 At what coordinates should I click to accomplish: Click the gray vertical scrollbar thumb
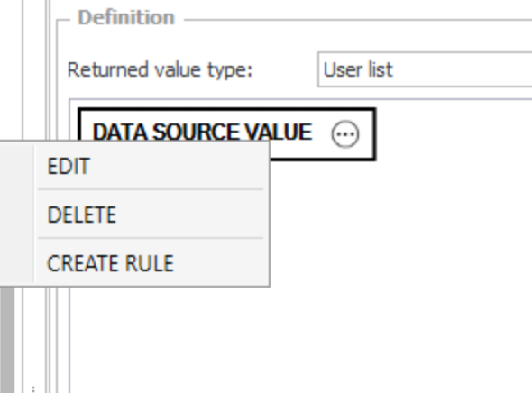click(7, 340)
